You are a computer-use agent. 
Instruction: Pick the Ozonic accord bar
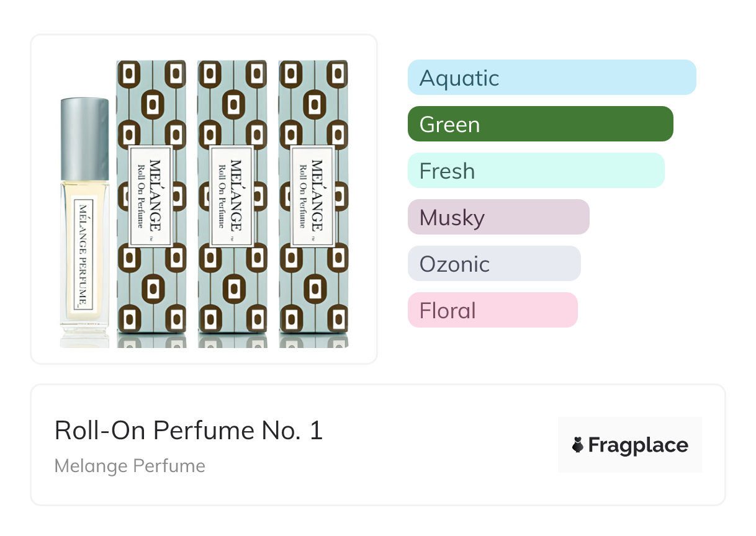493,264
